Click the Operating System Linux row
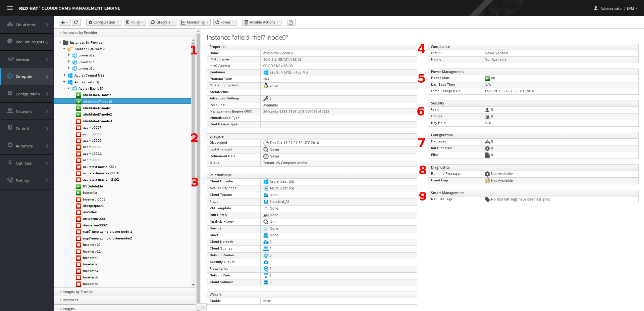 312,86
